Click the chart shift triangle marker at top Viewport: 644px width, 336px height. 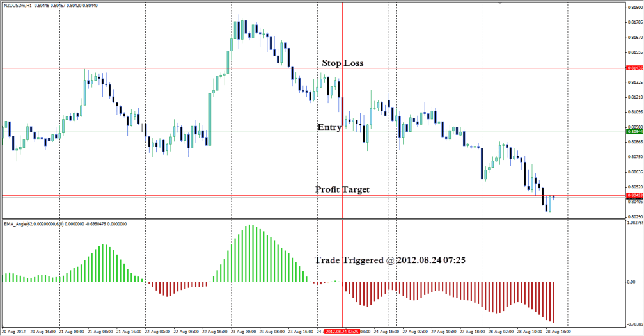pos(500,3)
